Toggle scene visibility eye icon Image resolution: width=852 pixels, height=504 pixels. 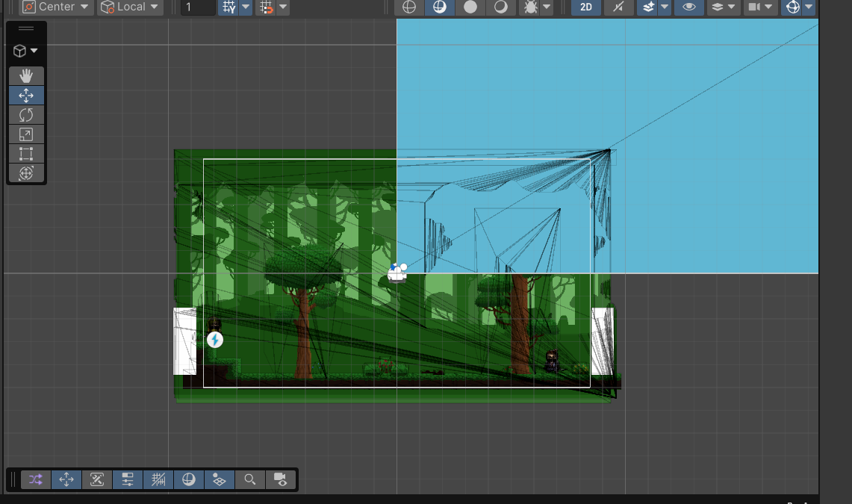pos(689,7)
